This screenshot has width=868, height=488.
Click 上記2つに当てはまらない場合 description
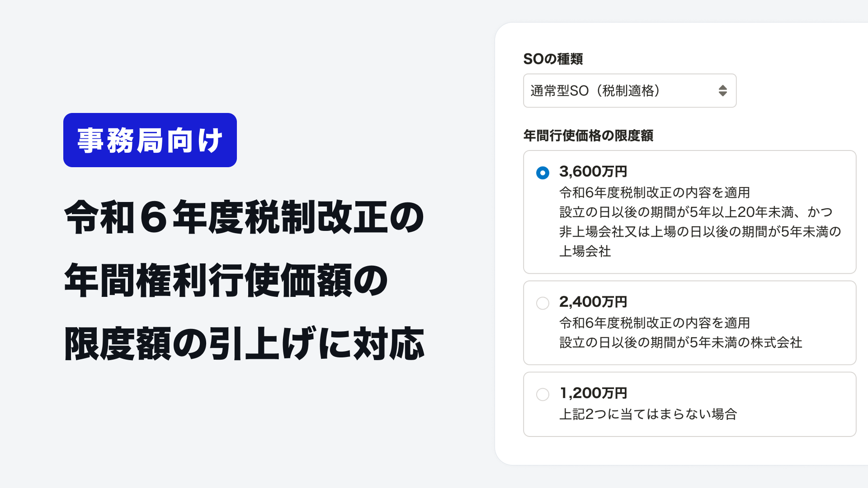click(648, 414)
